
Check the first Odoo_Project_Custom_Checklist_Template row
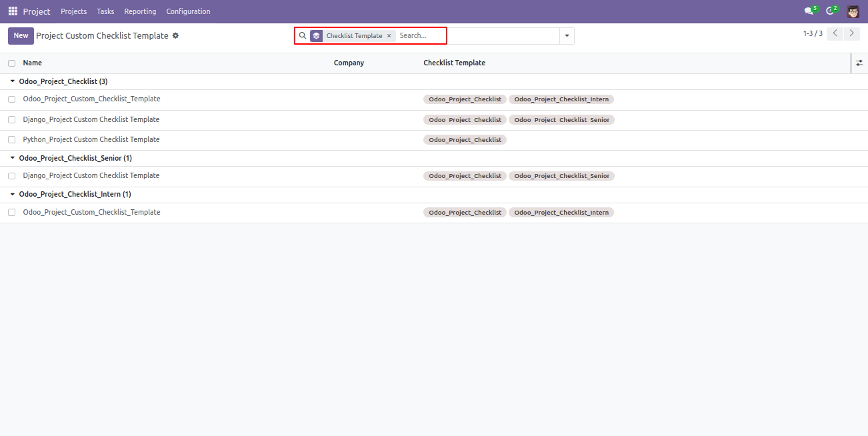tap(11, 99)
